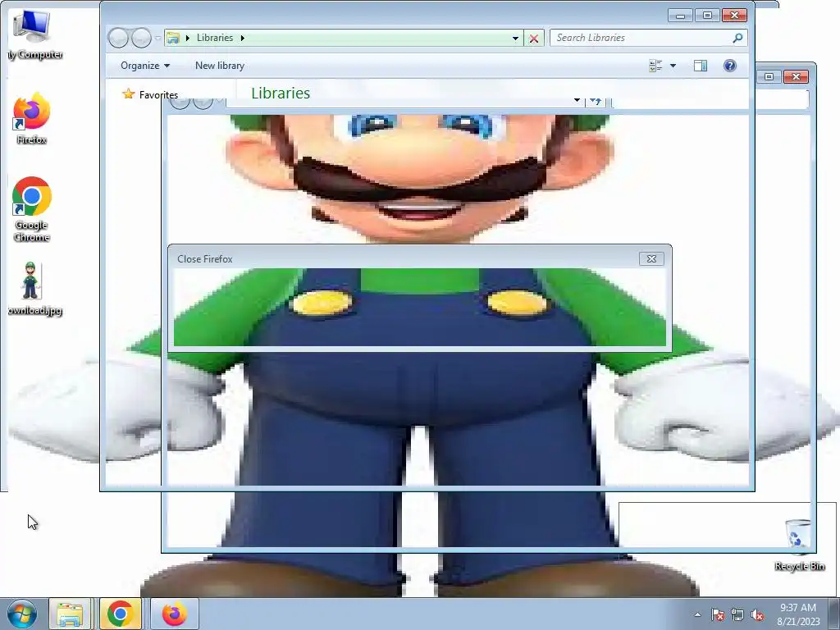This screenshot has height=630, width=840.
Task: Minimize the Libraries window
Action: [x=680, y=16]
